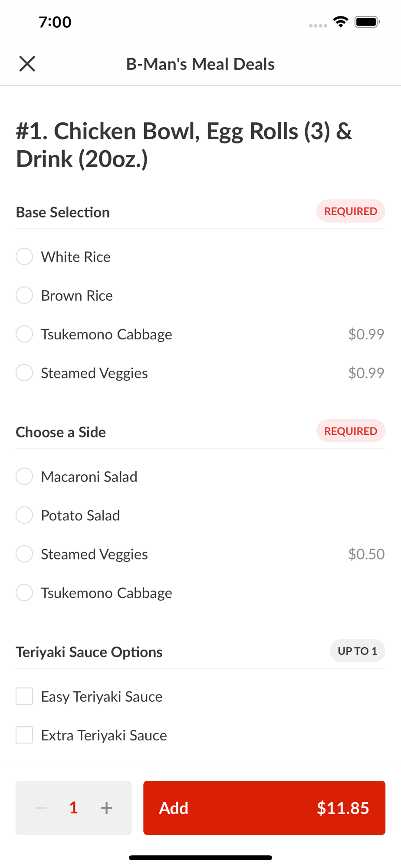Pick Tsukemono Cabbage base for $0.99
The width and height of the screenshot is (401, 868).
click(24, 334)
